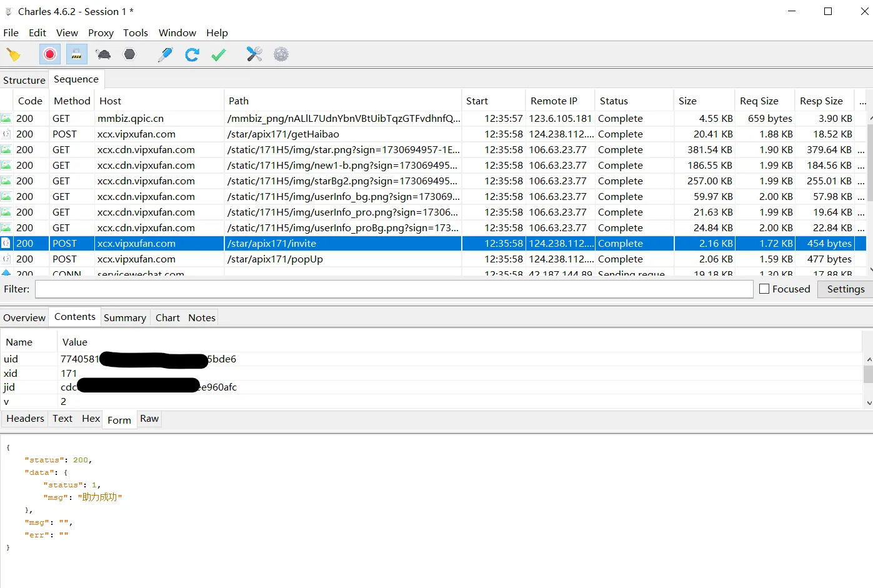Viewport: 873px width, 588px height.
Task: Click the Charles app icon in title bar
Action: [x=9, y=11]
